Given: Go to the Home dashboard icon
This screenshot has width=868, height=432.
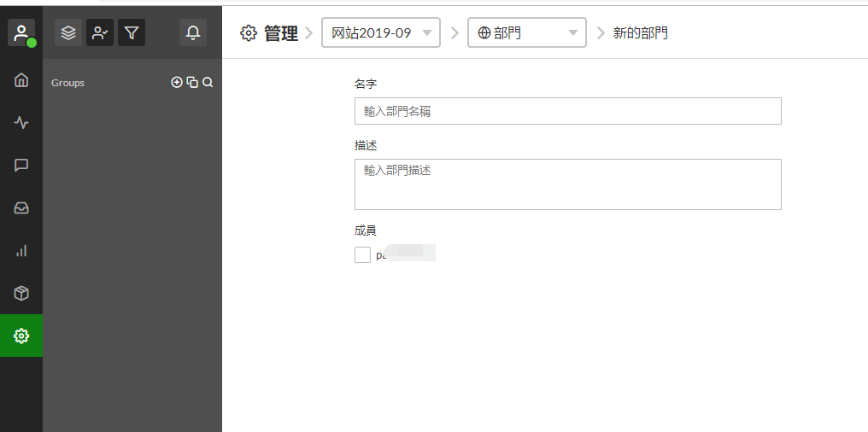Looking at the screenshot, I should click(21, 79).
